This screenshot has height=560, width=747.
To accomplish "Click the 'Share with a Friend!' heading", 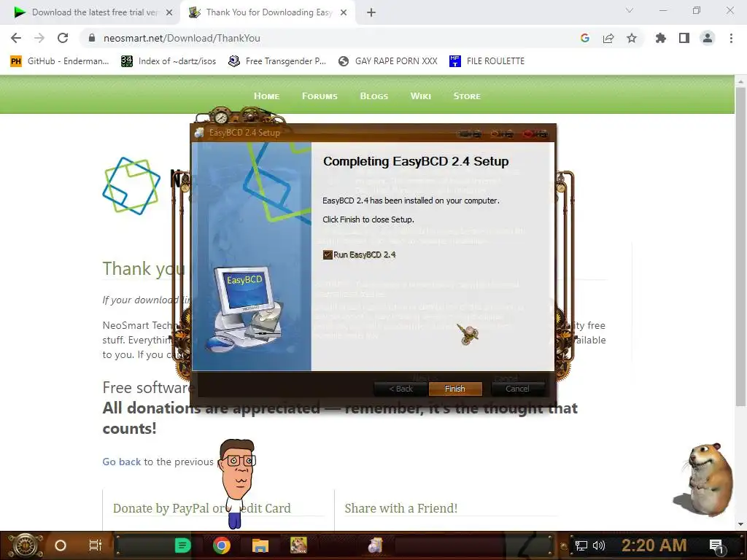I will [400, 508].
